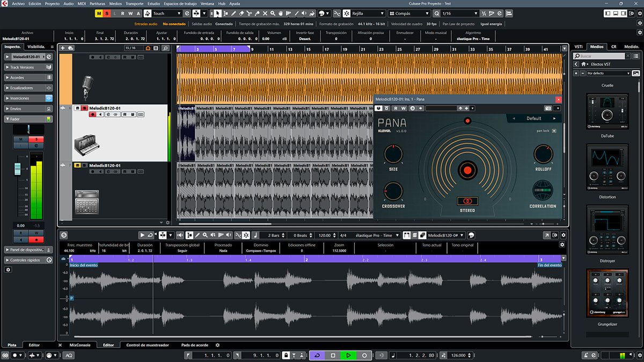Click the AQ button in transport bar
Screen dimensions: 644x362
point(69,355)
